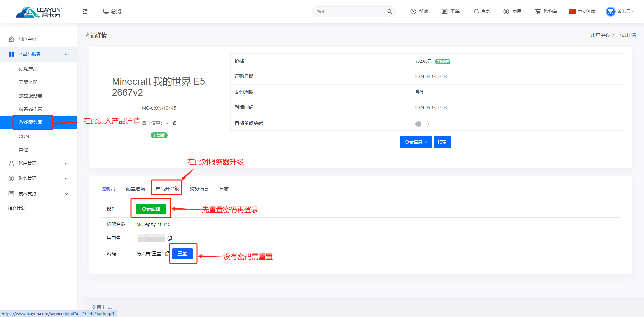Click the LCAYUN 莱卡云 logo
Image resolution: width=644 pixels, height=317 pixels.
(39, 12)
